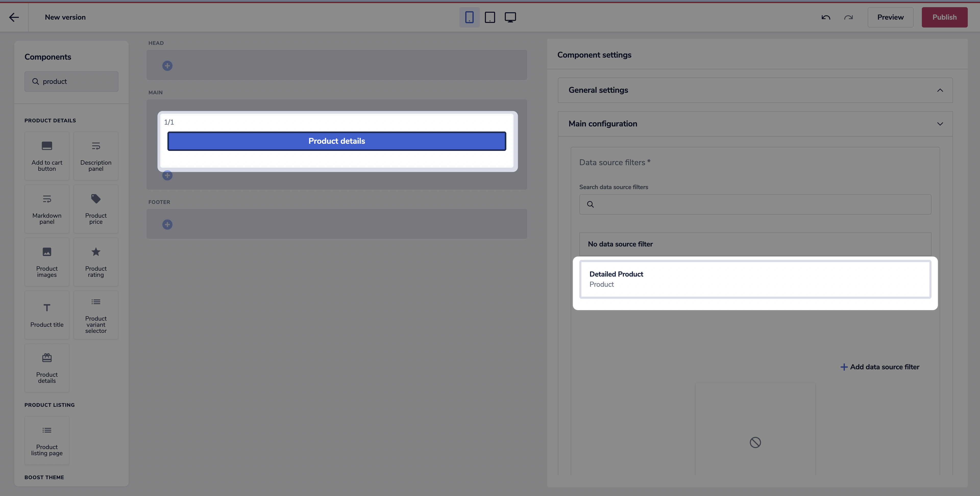Click the Search data source filters field

click(755, 204)
